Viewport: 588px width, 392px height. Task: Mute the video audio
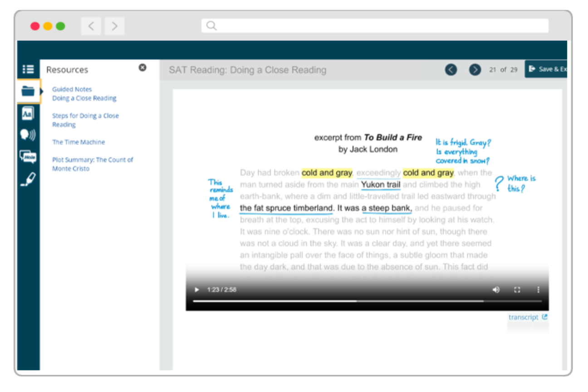[496, 289]
